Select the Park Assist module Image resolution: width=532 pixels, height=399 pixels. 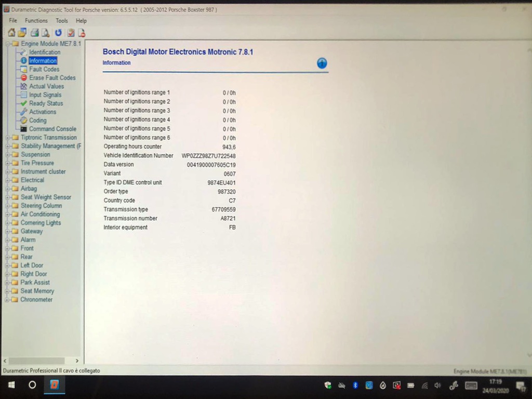pos(35,282)
